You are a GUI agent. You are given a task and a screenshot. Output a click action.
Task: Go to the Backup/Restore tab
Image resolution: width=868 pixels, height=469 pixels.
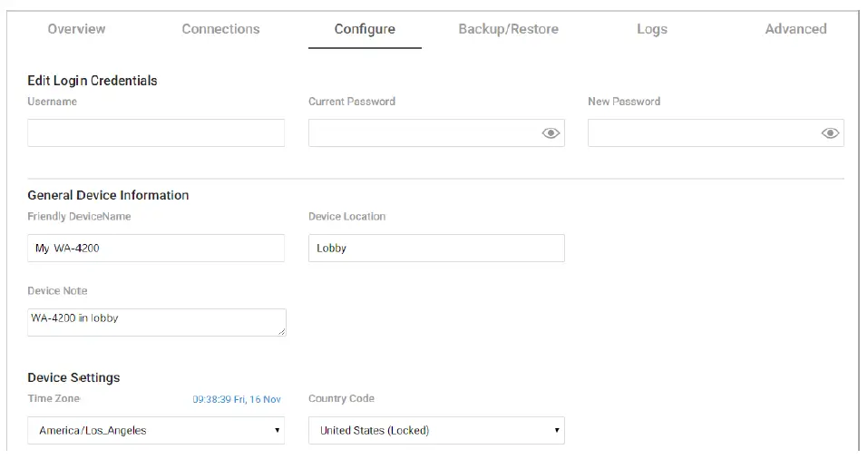tap(508, 29)
